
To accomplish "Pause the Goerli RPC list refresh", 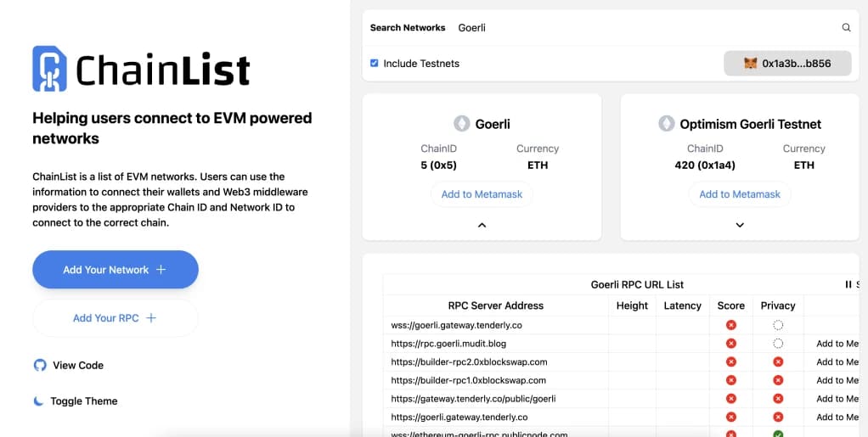I will 848,284.
